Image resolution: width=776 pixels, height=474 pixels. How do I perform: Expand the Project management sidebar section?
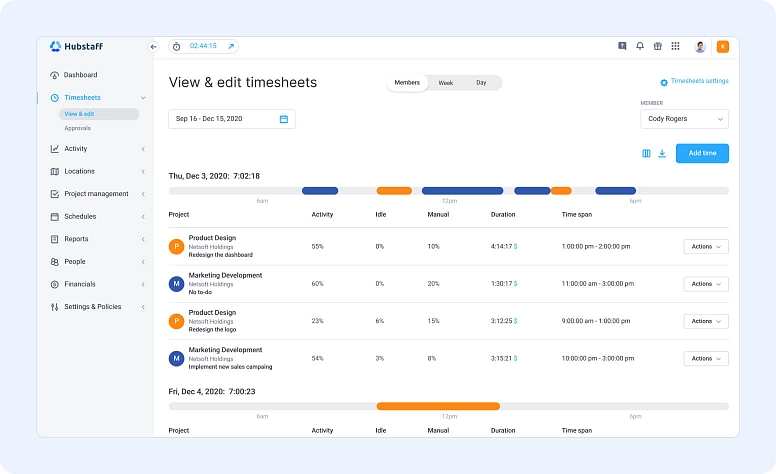(97, 194)
